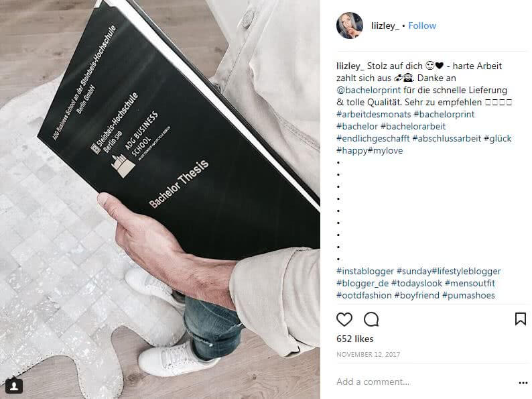View the 652 likes list
The height and width of the screenshot is (399, 532).
(355, 339)
